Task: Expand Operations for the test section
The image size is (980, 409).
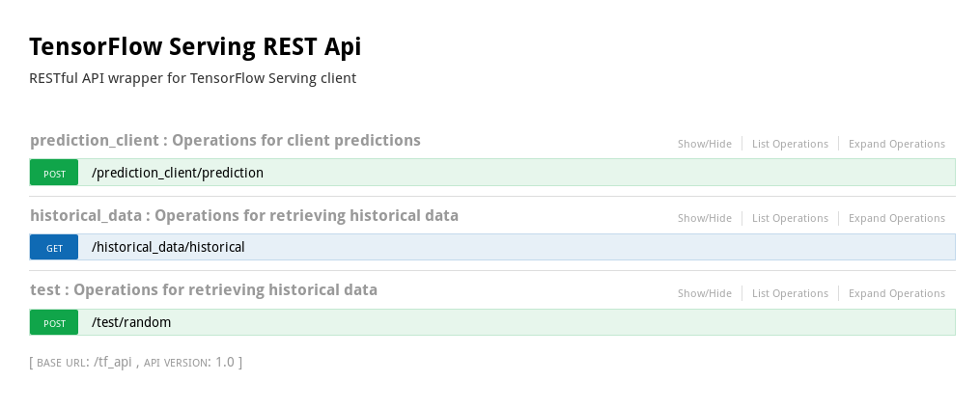Action: (897, 293)
